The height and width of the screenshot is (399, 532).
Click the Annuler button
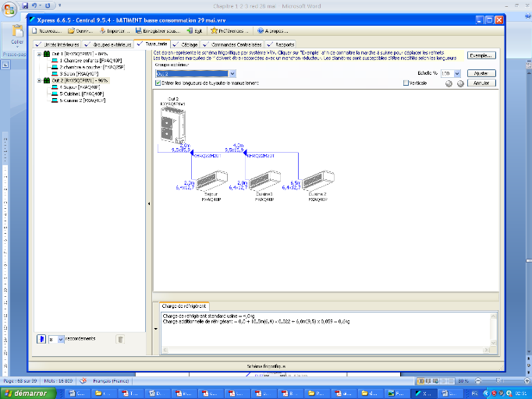pyautogui.click(x=481, y=83)
